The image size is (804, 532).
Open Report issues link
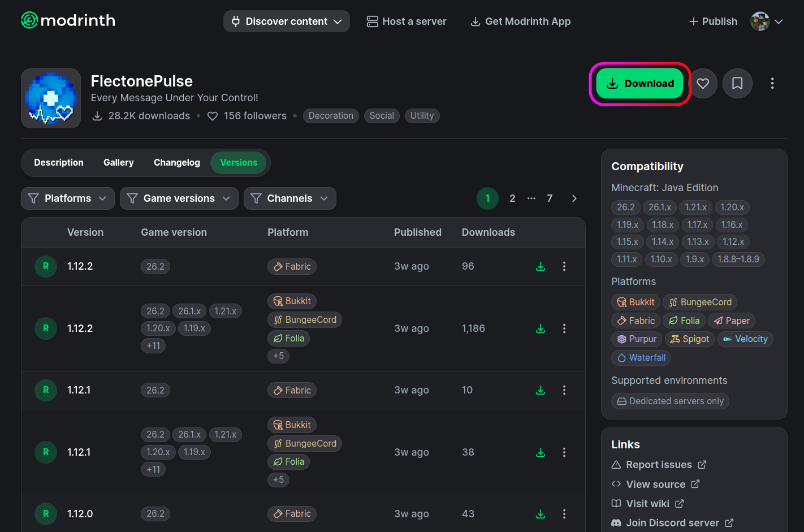click(659, 465)
